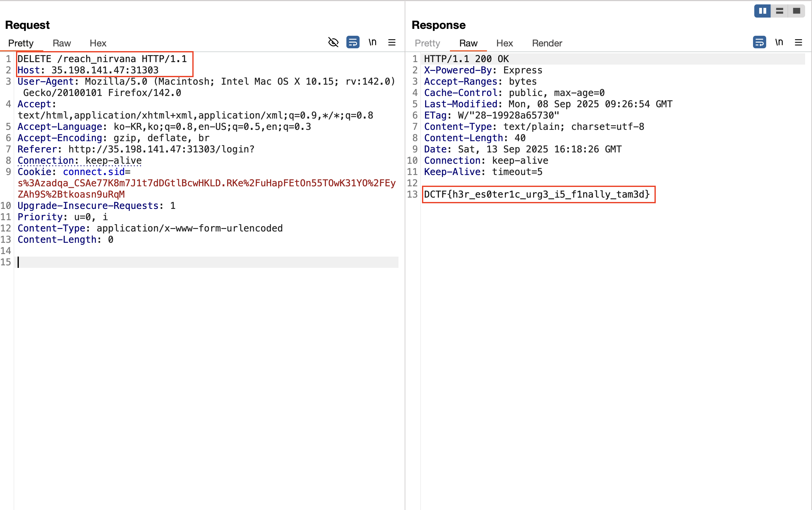Viewport: 812px width, 510px height.
Task: Select top-bottom stacked layout icon
Action: (779, 11)
